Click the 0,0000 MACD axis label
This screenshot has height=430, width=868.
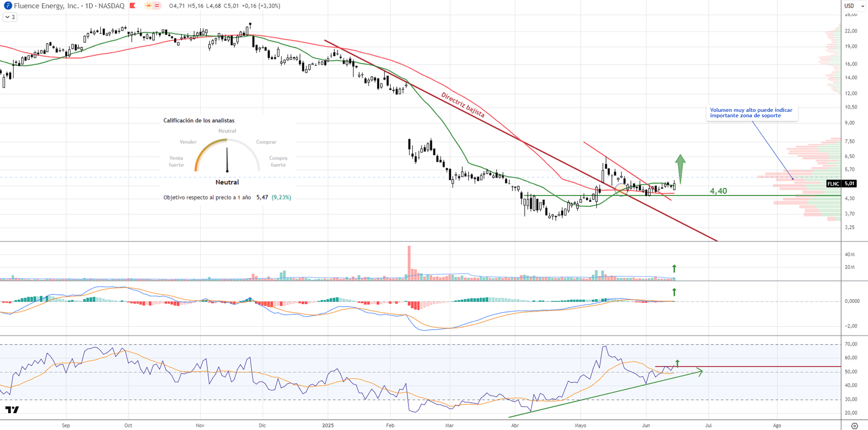852,301
